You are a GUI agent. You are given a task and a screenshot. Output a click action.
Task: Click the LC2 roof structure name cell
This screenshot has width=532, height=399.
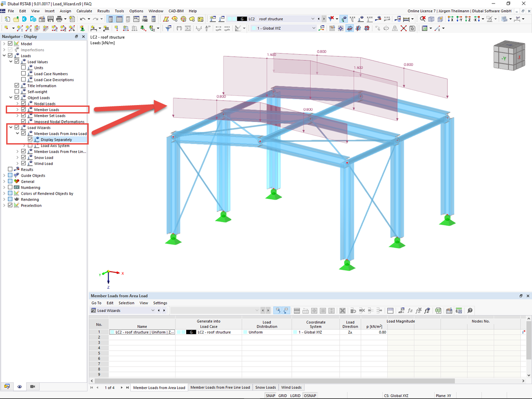click(142, 332)
